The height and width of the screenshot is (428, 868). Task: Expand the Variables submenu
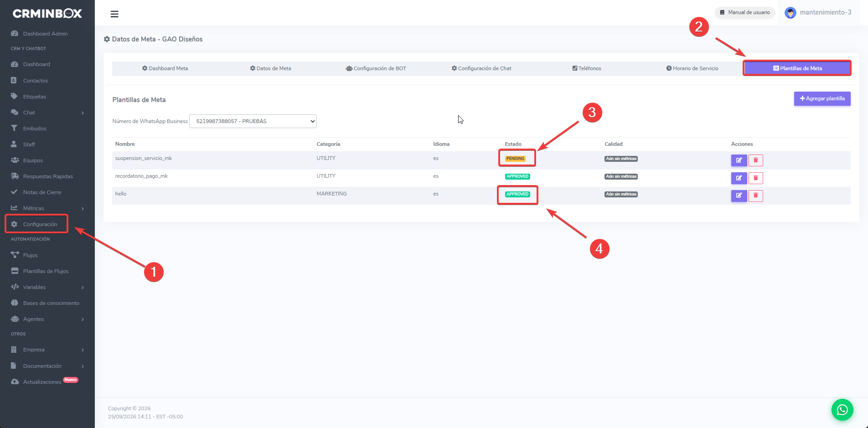pyautogui.click(x=47, y=287)
